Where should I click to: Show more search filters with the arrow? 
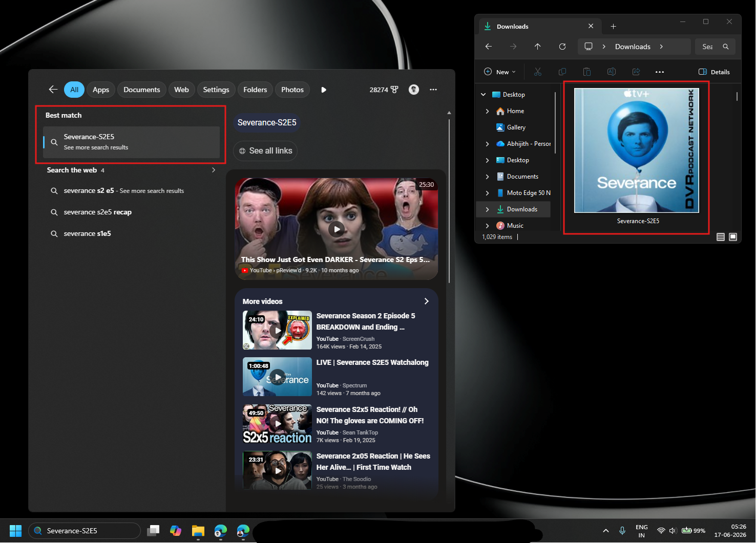(x=324, y=90)
